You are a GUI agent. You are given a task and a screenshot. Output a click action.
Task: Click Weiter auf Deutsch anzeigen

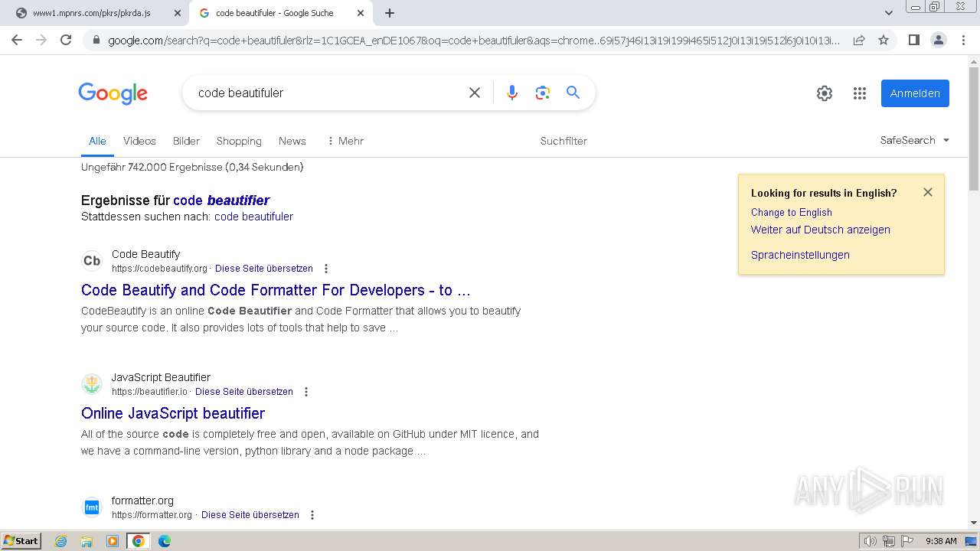pos(821,230)
